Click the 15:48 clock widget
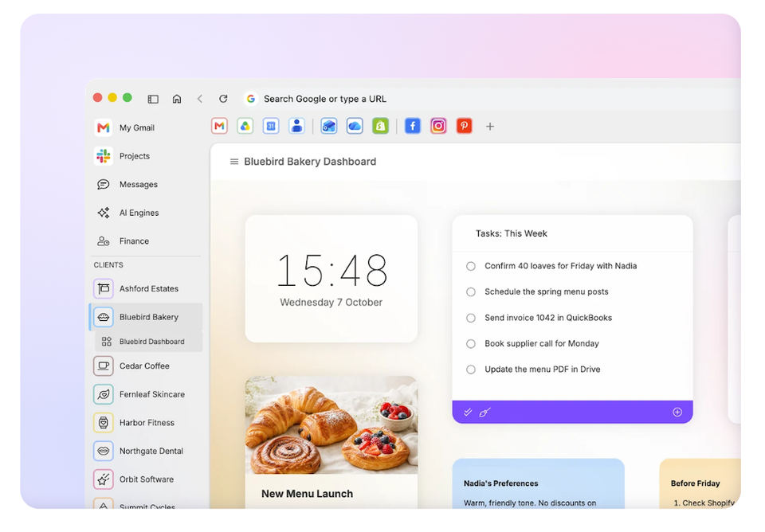 click(331, 279)
